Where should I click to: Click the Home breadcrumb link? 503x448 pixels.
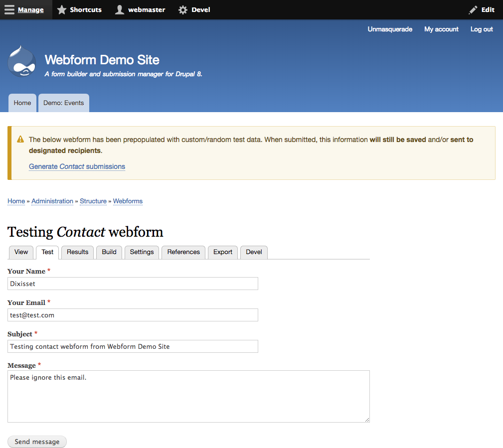[x=16, y=201]
